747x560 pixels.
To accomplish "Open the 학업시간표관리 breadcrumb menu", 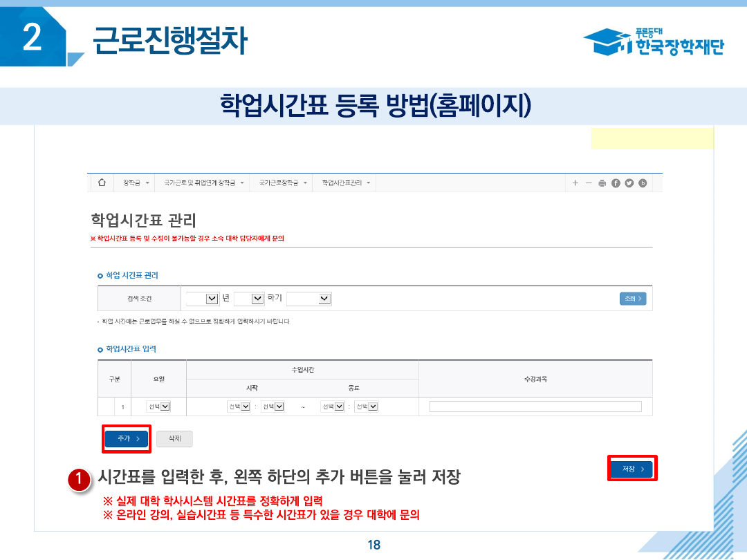I will (346, 183).
